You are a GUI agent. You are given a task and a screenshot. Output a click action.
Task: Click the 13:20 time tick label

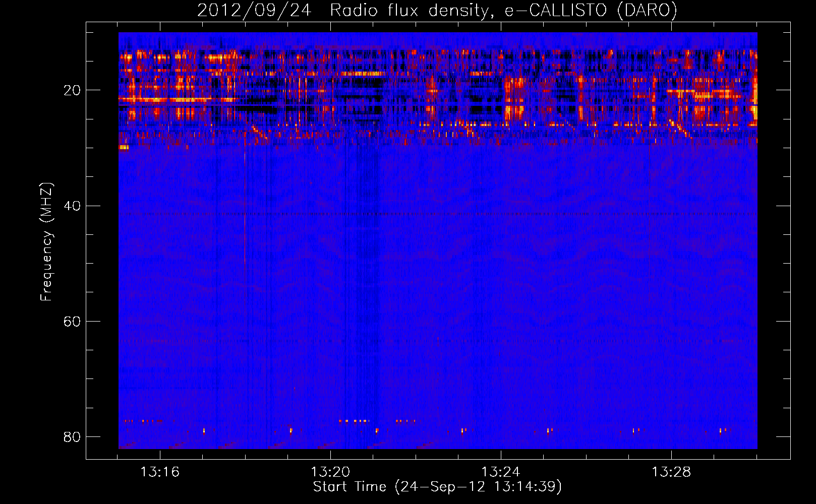(x=330, y=472)
